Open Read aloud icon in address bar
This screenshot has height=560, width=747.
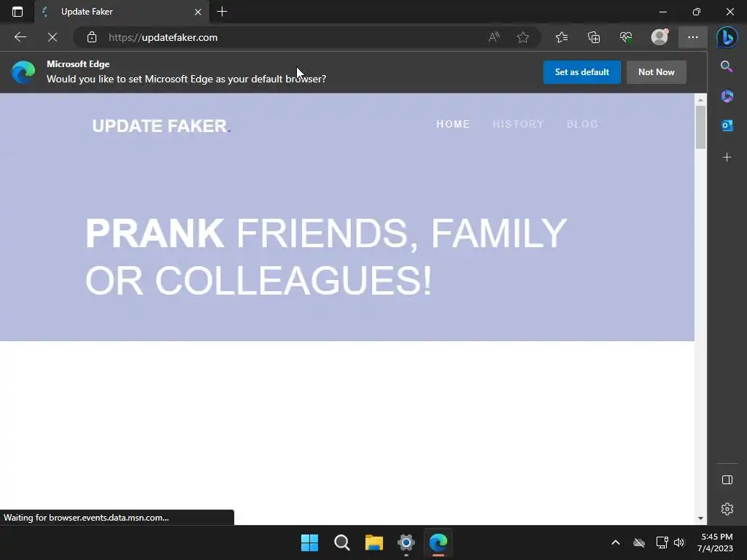coord(494,37)
